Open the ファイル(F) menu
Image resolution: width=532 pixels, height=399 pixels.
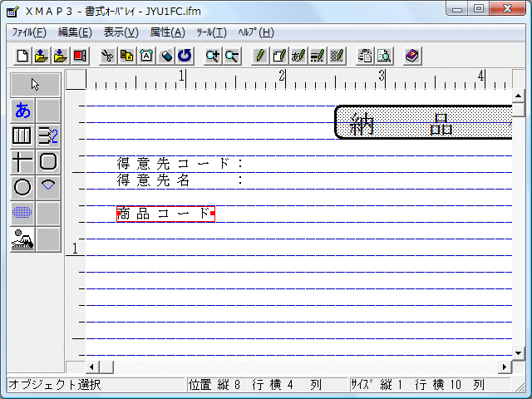tap(29, 32)
